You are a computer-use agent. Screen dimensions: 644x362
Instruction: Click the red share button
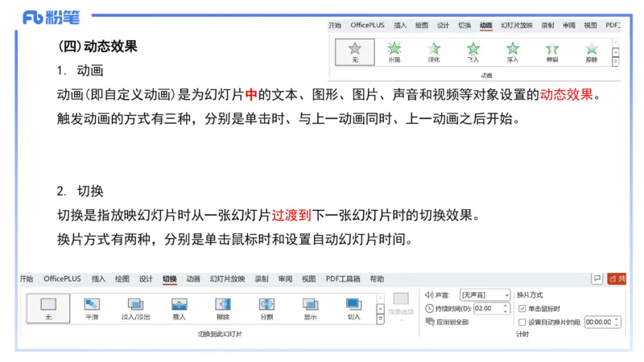[617, 278]
